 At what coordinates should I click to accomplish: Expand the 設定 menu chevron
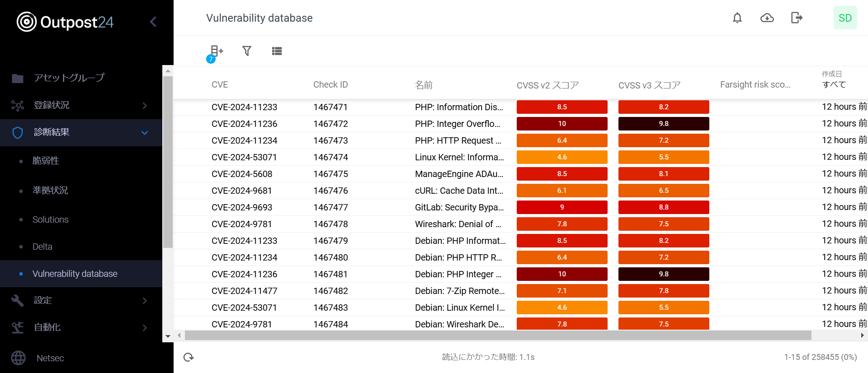tap(145, 301)
